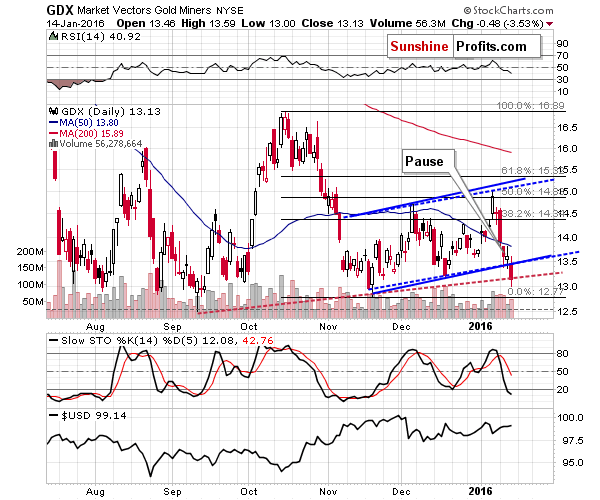Click the 50M volume axis label

coord(33,302)
